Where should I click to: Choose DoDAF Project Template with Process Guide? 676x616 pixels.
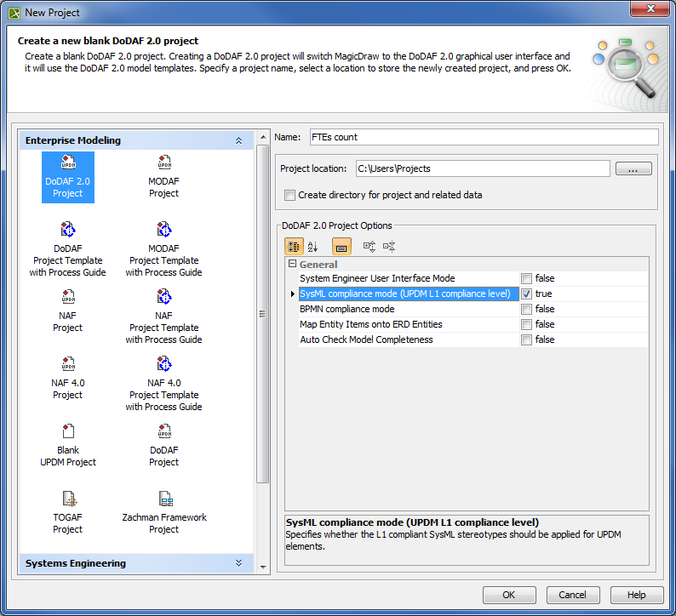point(68,249)
